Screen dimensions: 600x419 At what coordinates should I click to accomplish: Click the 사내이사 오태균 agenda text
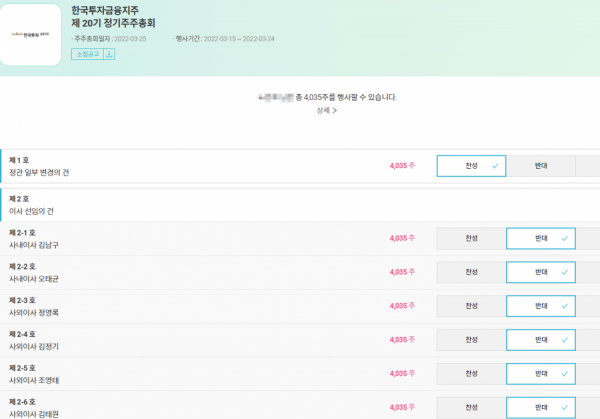(34, 279)
